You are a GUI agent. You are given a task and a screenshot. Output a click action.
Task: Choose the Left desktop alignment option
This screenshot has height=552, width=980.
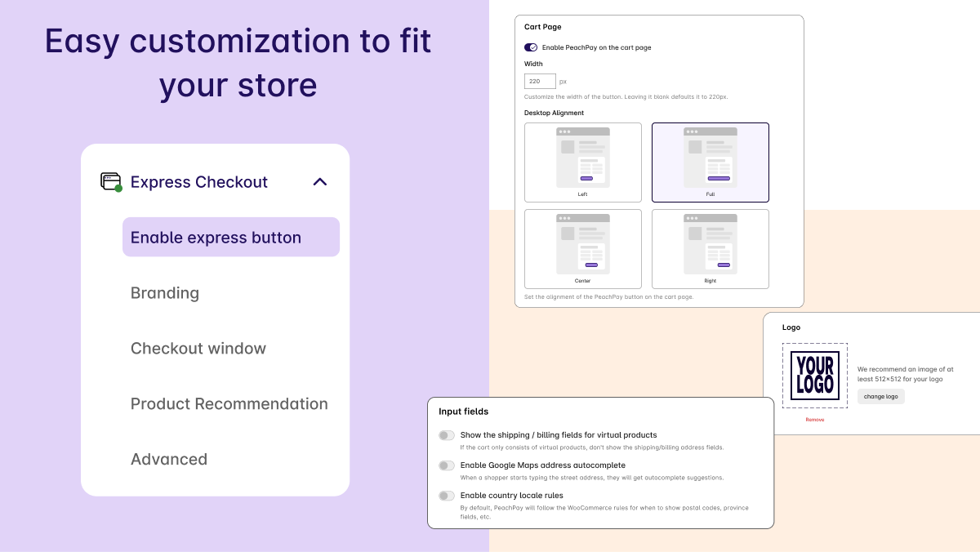tap(582, 162)
